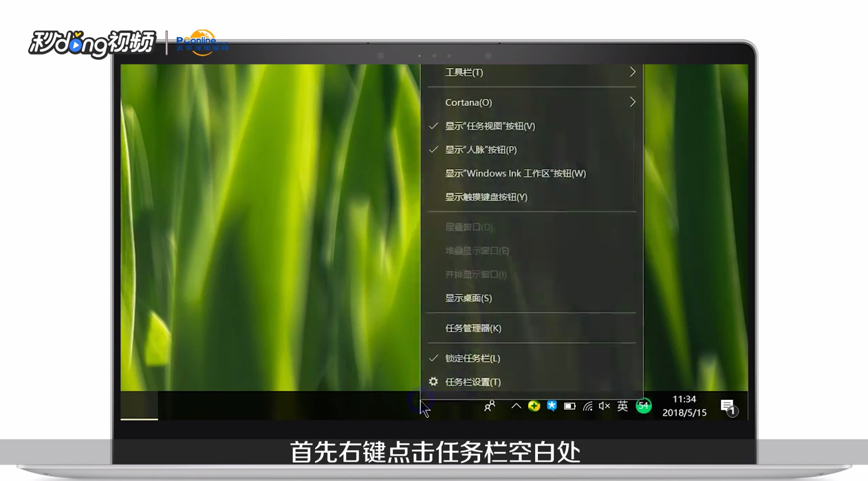Expand the chevron next to Cortana(O)
The height and width of the screenshot is (481, 868).
click(x=633, y=102)
